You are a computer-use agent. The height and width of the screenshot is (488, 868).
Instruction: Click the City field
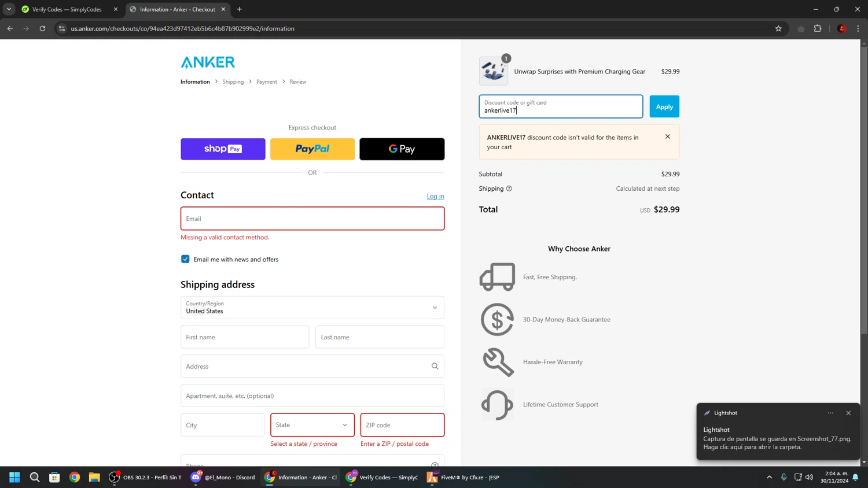coord(222,425)
